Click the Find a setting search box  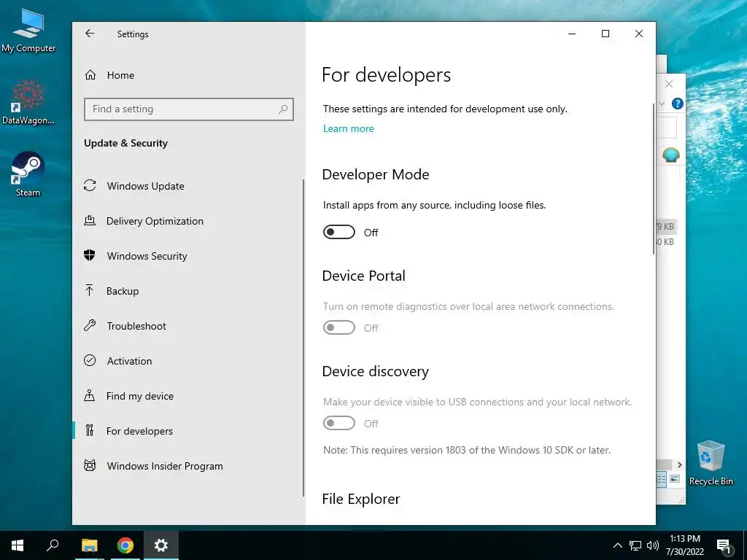tap(189, 109)
